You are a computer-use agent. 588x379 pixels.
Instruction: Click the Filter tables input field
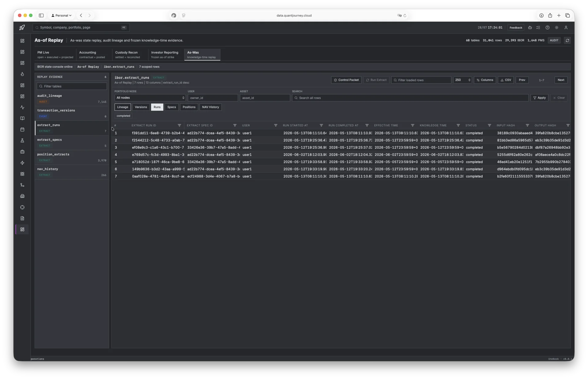click(x=72, y=86)
